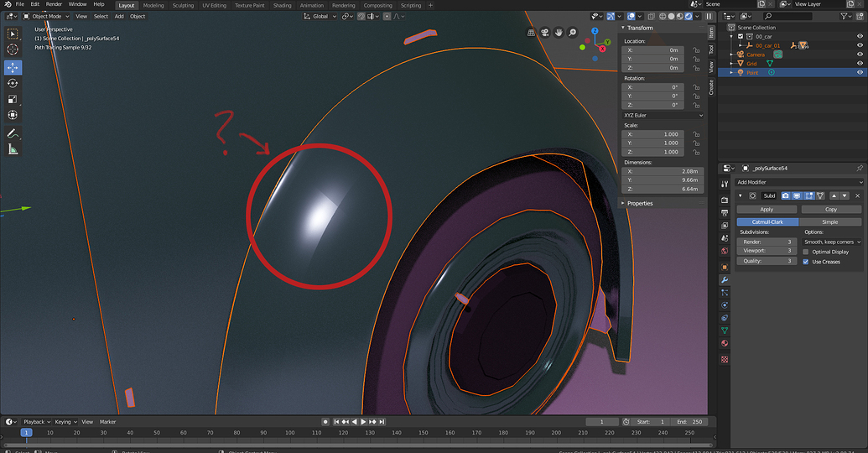Activate the Move tool

pos(13,68)
